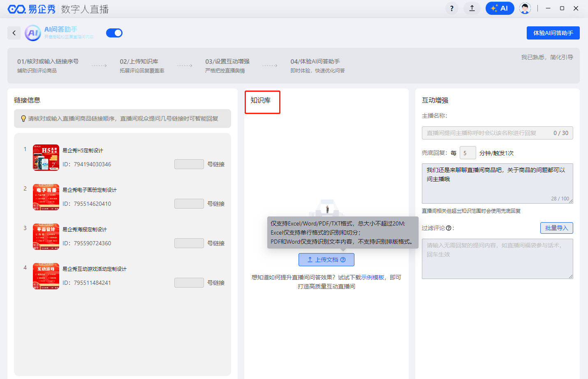This screenshot has height=379, width=588.
Task: Click the 平面设计 product thumbnail
Action: pyautogui.click(x=46, y=237)
